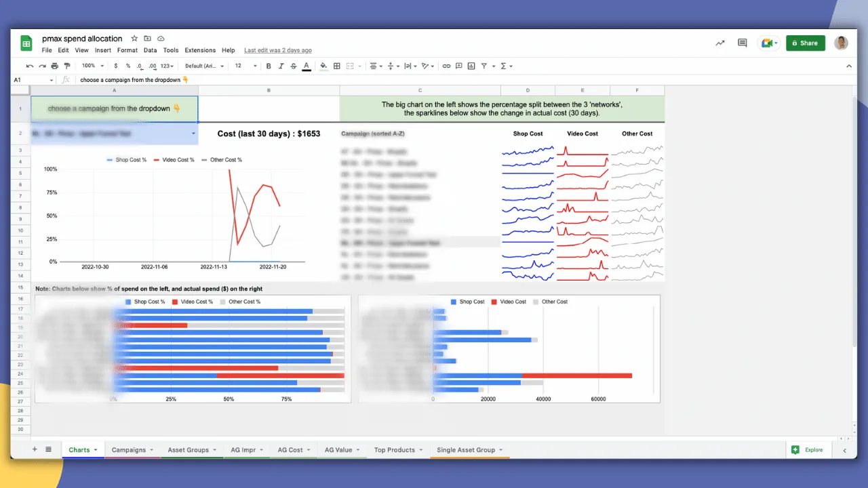Click the undo arrow icon
Viewport: 868px width, 488px height.
click(x=29, y=66)
